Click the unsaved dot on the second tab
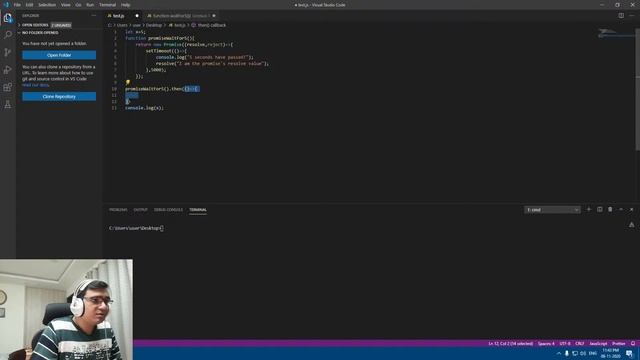This screenshot has width=640, height=360. [x=214, y=16]
